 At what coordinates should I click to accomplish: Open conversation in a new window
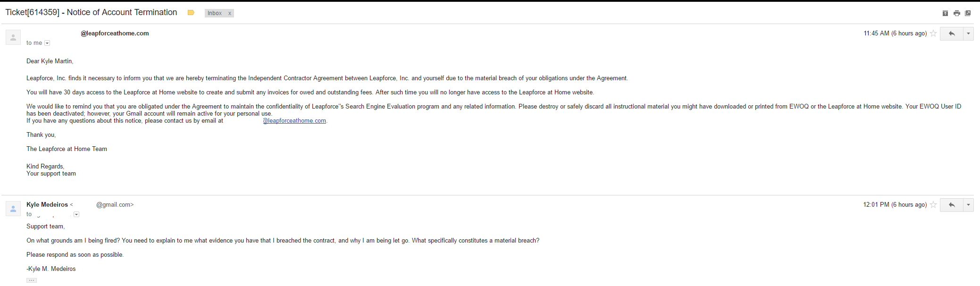click(968, 13)
